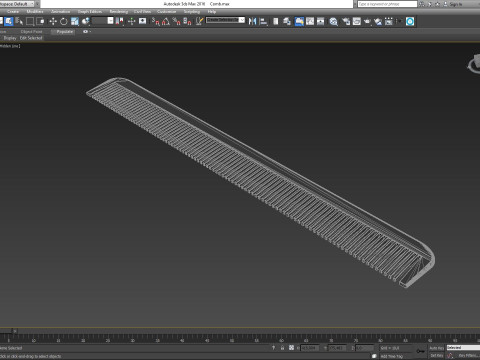480x360 pixels.
Task: Click the viewport label at top-left
Action: (x=10, y=46)
